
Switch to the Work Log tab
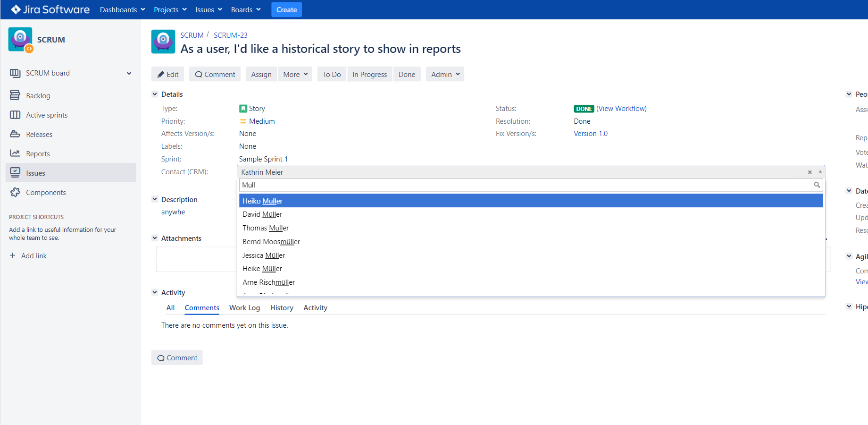(244, 308)
